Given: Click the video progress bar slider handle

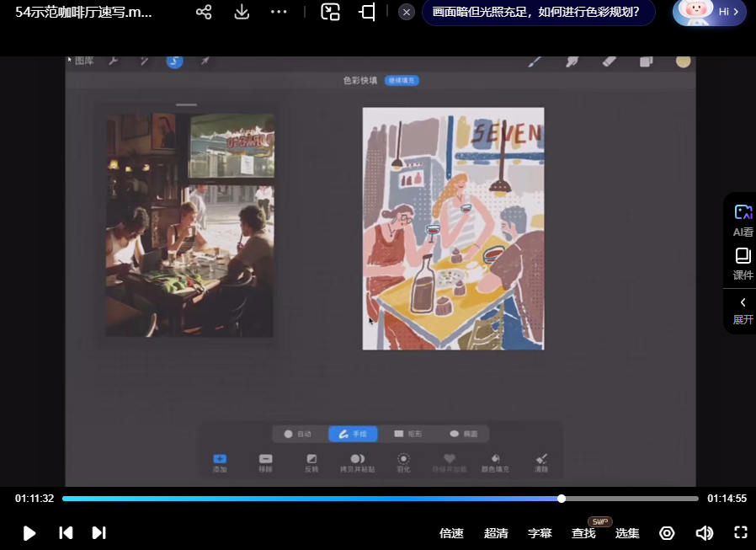Looking at the screenshot, I should click(562, 499).
